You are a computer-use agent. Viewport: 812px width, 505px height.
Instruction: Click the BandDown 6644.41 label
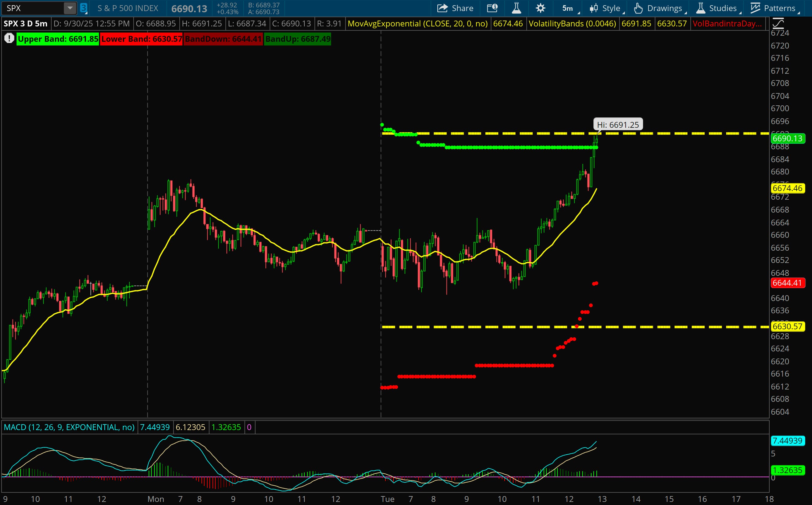223,39
